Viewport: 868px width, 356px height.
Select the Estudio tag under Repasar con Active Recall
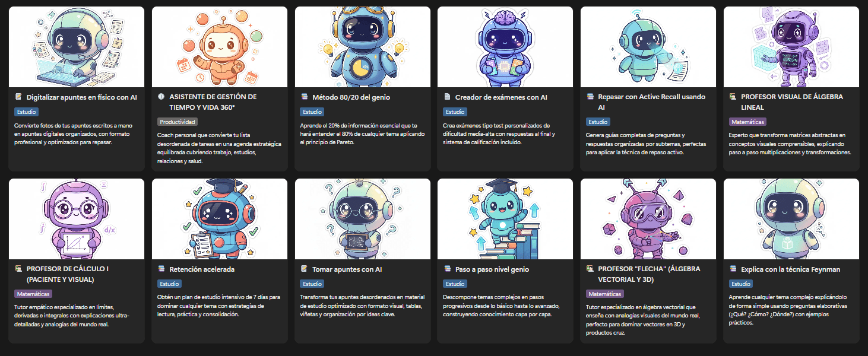598,122
